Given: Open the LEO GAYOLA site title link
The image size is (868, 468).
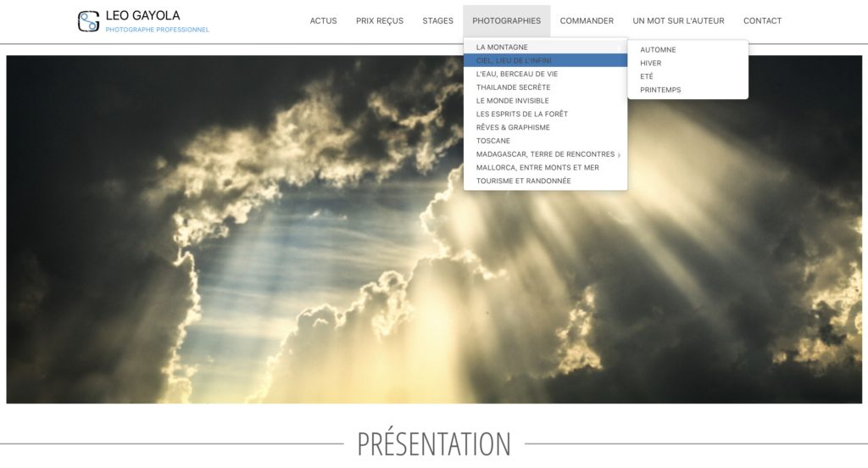Looking at the screenshot, I should click(x=142, y=15).
